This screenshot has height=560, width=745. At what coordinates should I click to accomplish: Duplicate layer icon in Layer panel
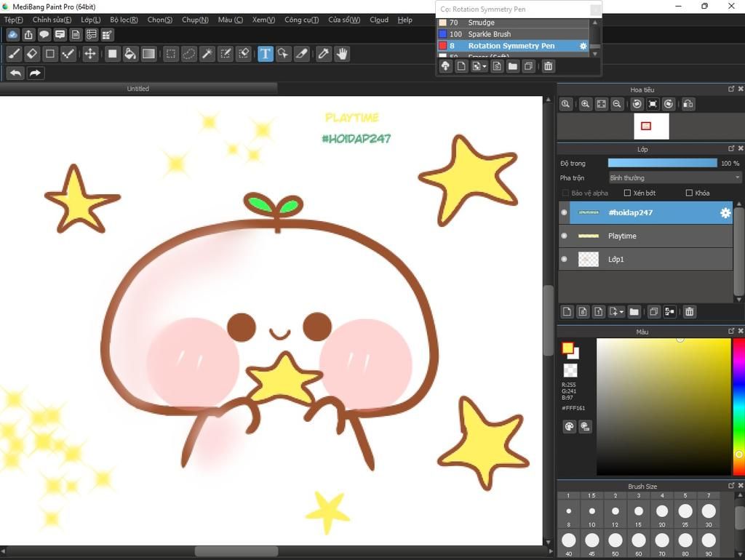pyautogui.click(x=654, y=311)
